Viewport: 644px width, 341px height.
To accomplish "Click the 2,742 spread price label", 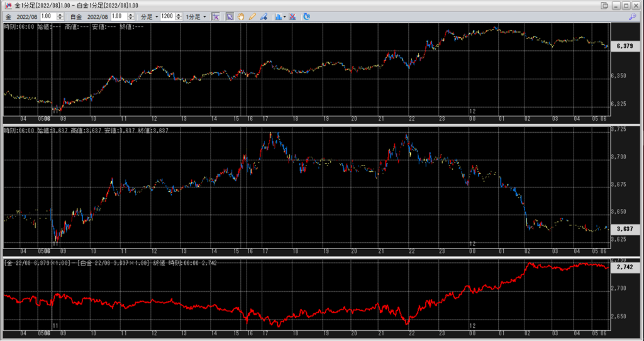I will 625,267.
